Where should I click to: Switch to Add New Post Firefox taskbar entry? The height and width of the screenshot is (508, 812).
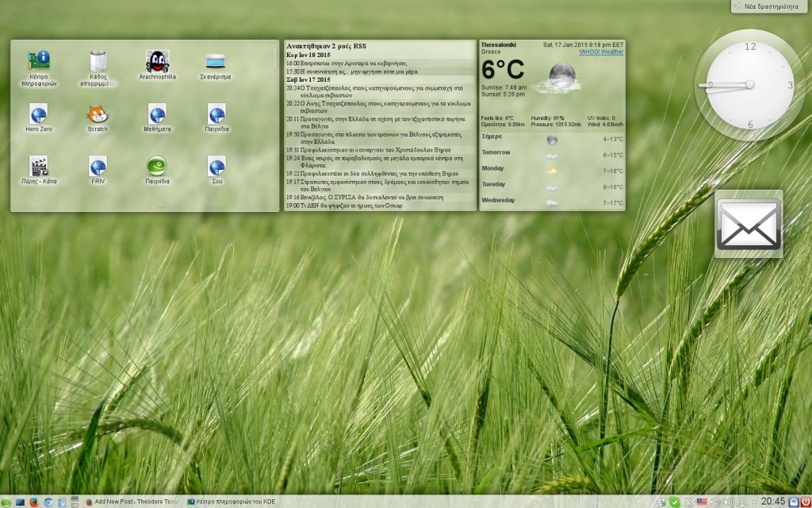click(x=132, y=502)
